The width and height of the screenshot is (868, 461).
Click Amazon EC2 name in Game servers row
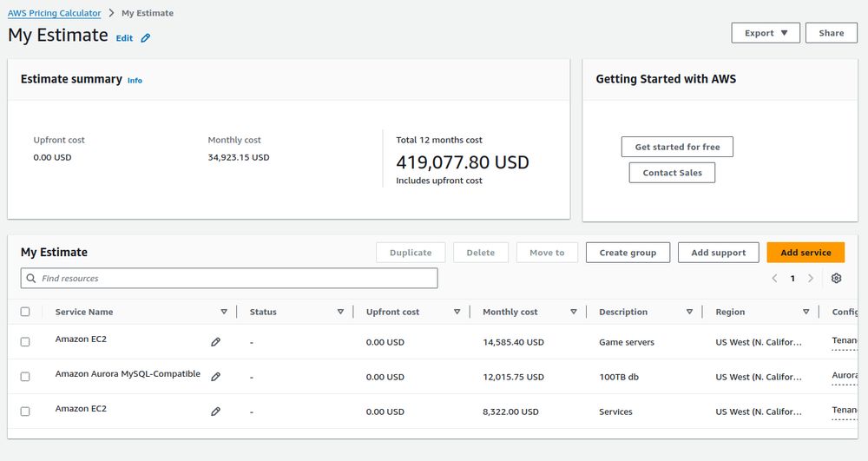click(x=81, y=339)
